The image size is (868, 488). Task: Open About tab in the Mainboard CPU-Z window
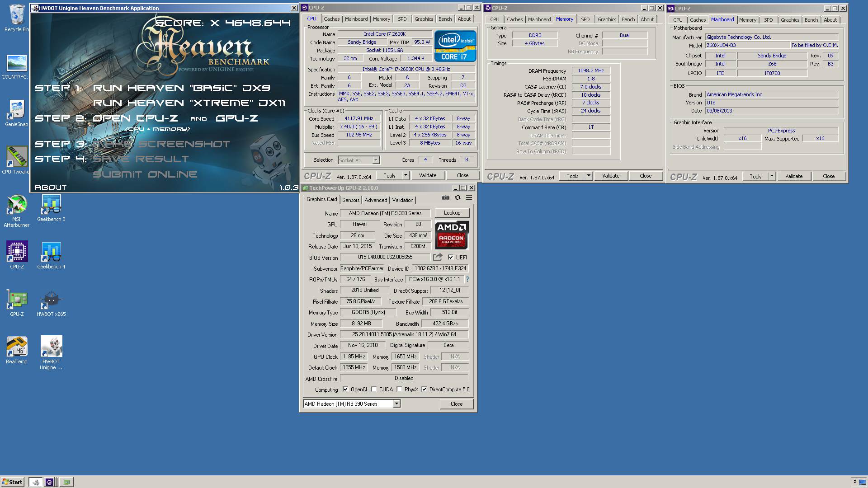coord(830,20)
